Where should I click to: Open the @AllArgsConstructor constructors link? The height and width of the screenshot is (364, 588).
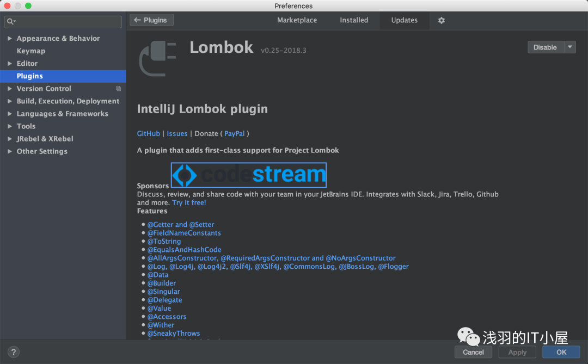[x=272, y=258]
